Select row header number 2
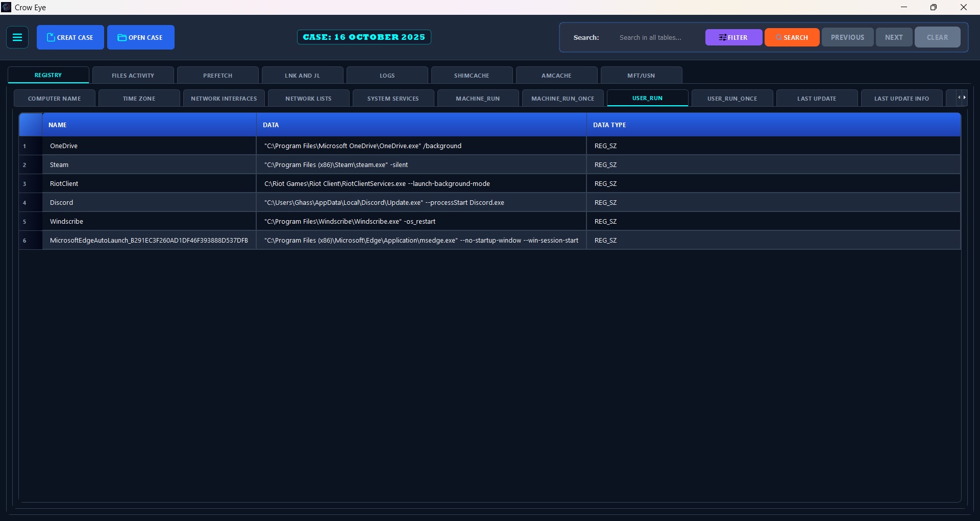This screenshot has width=980, height=521. tap(31, 164)
